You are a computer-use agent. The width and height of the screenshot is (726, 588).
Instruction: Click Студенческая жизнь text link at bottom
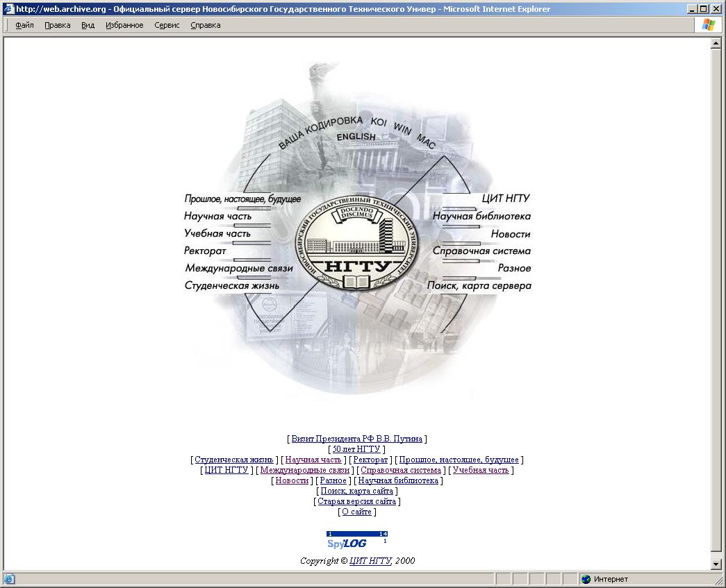click(x=234, y=460)
